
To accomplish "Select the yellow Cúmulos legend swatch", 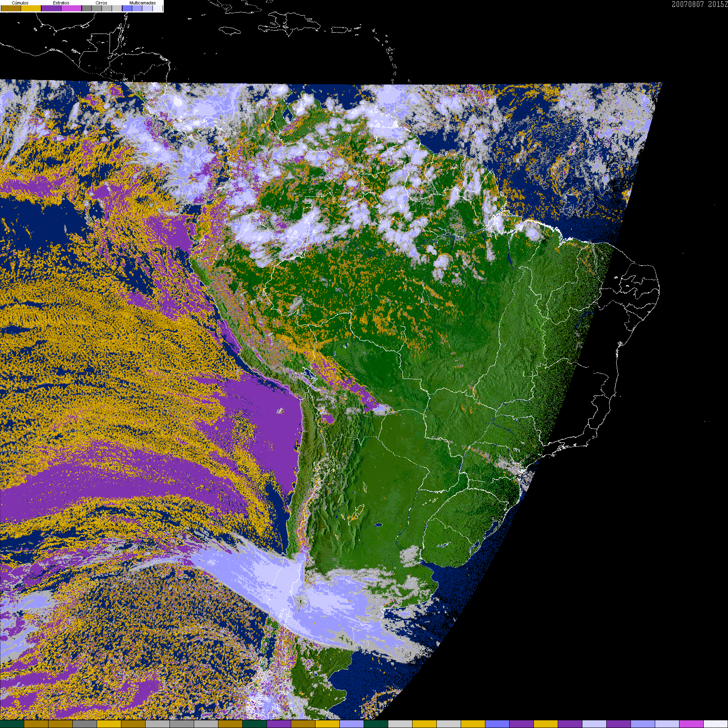I will pyautogui.click(x=31, y=8).
